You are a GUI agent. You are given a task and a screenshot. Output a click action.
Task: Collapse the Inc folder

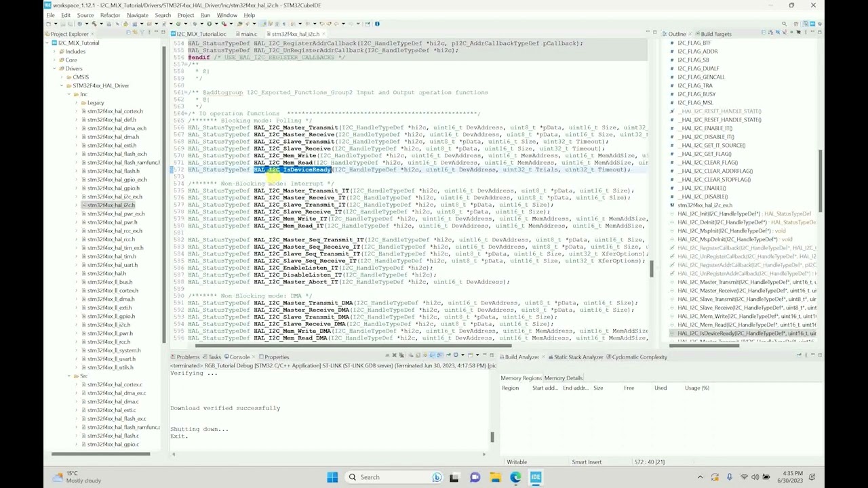(x=69, y=94)
